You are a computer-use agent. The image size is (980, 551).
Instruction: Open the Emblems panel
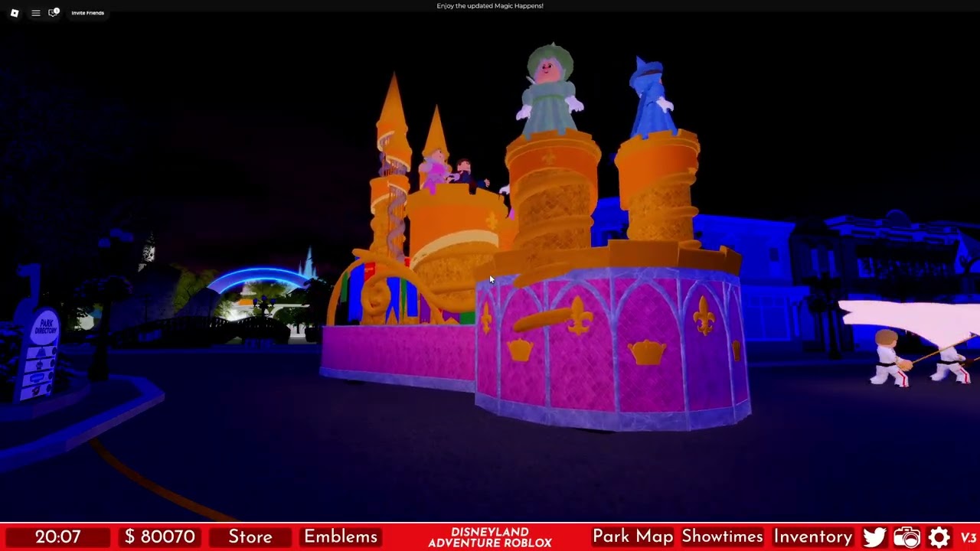click(341, 537)
